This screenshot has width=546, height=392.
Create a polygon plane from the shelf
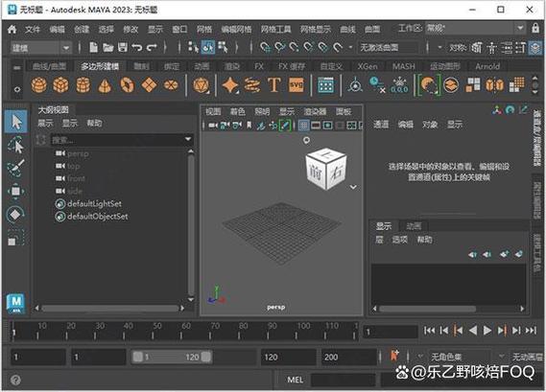(149, 85)
